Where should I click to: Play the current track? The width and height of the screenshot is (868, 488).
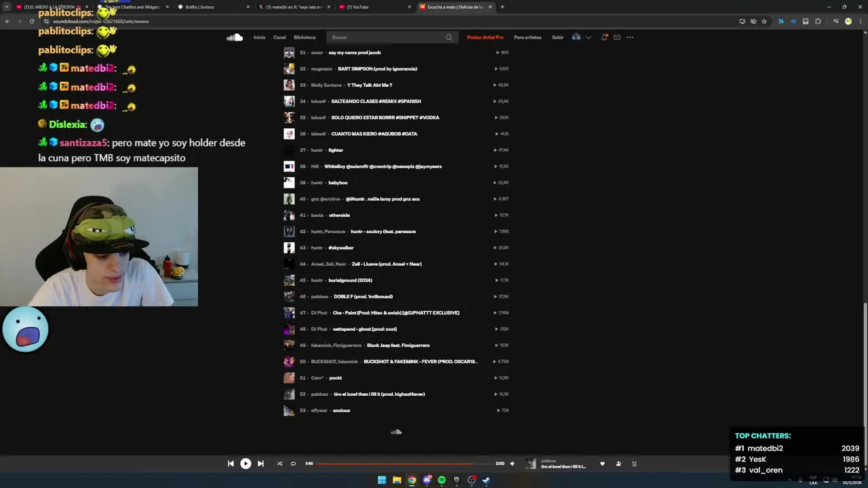pos(245,464)
